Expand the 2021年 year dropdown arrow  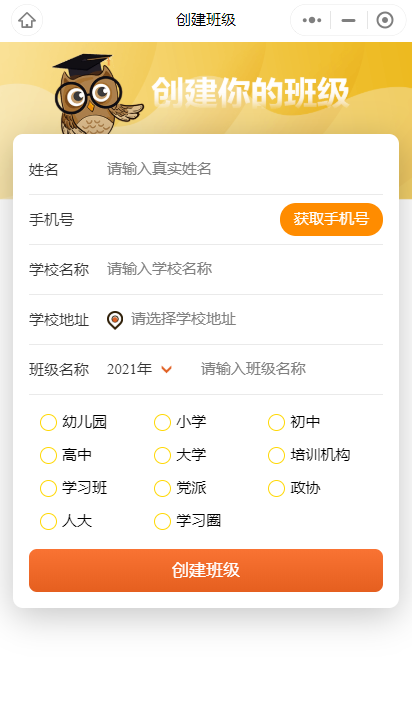[167, 369]
